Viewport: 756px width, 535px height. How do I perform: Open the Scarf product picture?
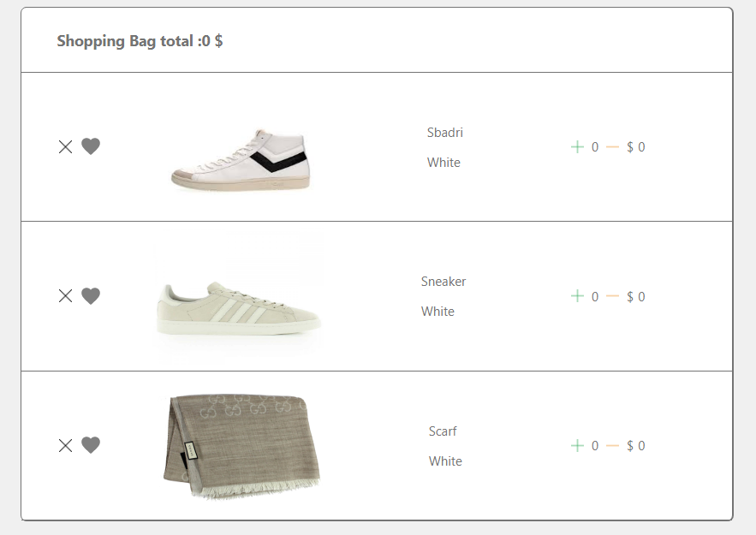240,445
